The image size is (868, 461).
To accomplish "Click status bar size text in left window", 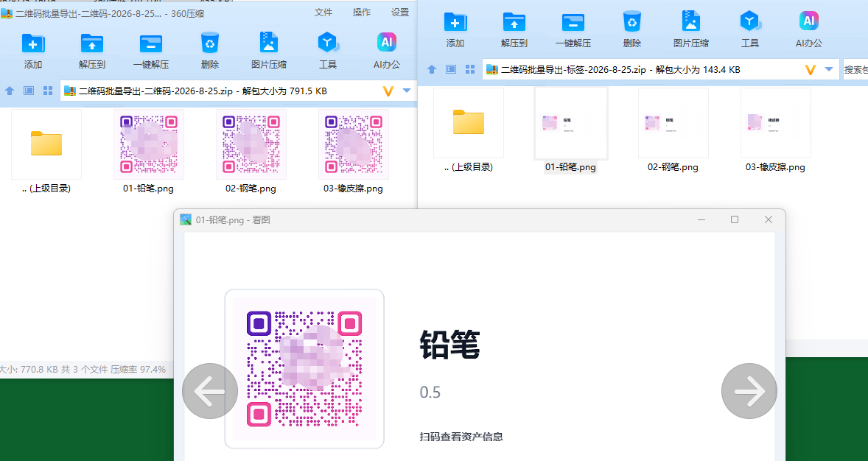I will (83, 369).
